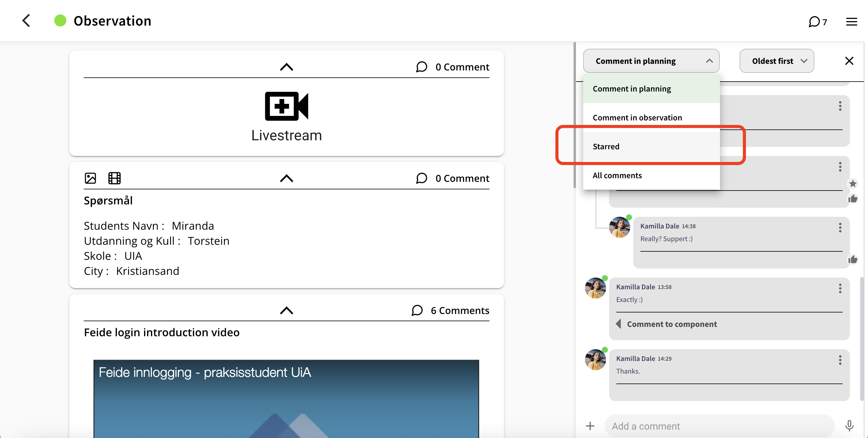868x438 pixels.
Task: Open the 'Oldest first' sort dropdown
Action: click(x=776, y=61)
